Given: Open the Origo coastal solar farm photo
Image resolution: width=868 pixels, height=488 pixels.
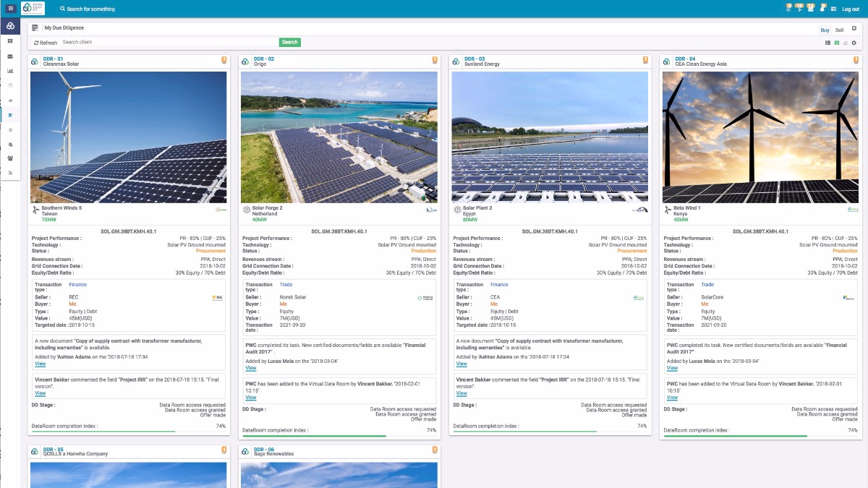Looking at the screenshot, I should pyautogui.click(x=339, y=137).
